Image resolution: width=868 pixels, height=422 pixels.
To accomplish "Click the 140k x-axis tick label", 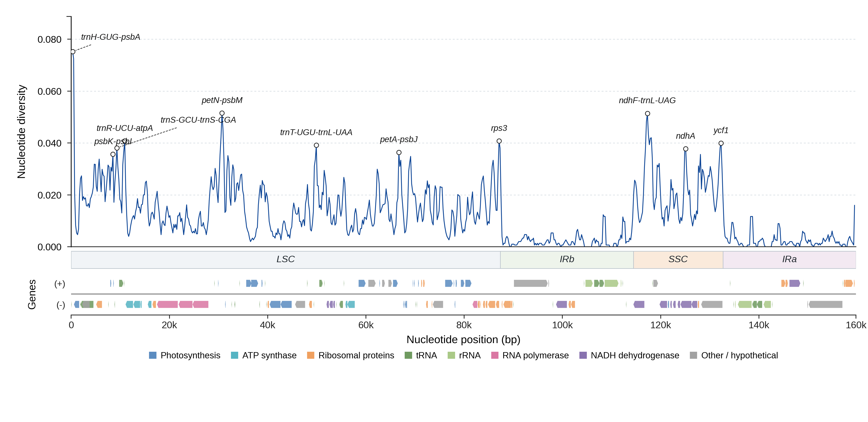I will (x=759, y=325).
